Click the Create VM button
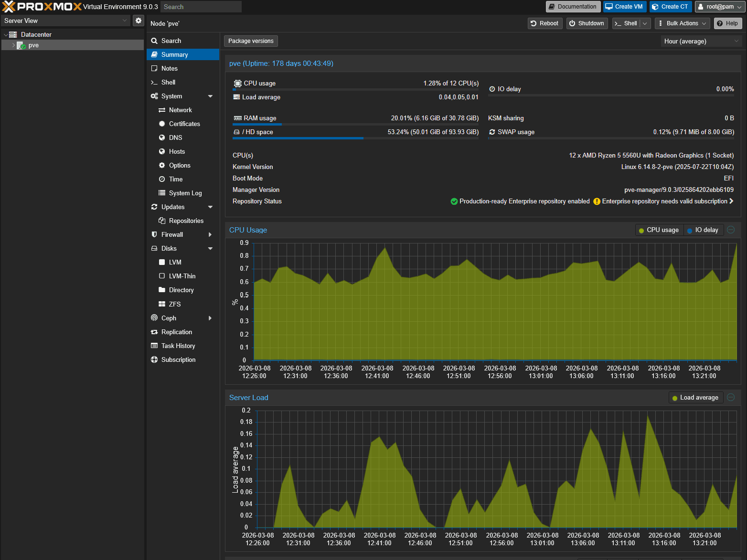 [625, 7]
